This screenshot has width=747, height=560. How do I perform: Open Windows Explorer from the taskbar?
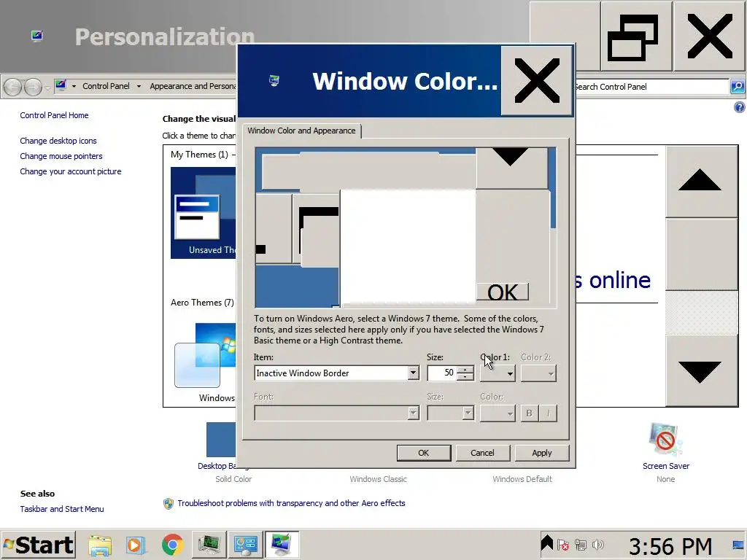[x=100, y=545]
